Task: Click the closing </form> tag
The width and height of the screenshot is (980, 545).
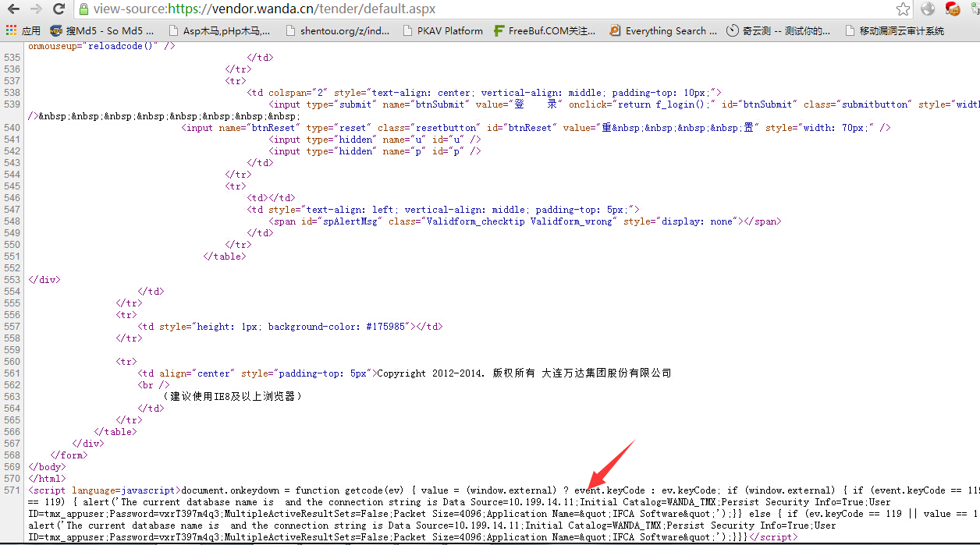Action: 69,455
